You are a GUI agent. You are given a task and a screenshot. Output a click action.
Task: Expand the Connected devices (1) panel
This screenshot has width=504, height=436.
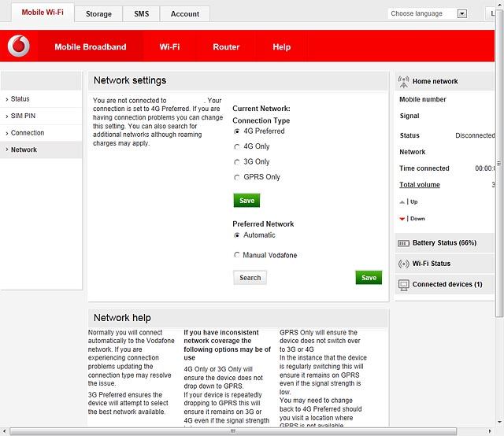coord(444,285)
